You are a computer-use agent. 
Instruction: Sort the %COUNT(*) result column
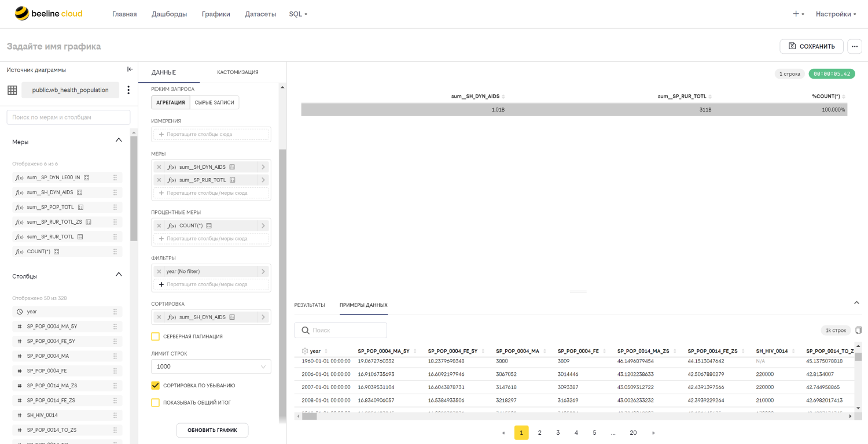pos(844,97)
